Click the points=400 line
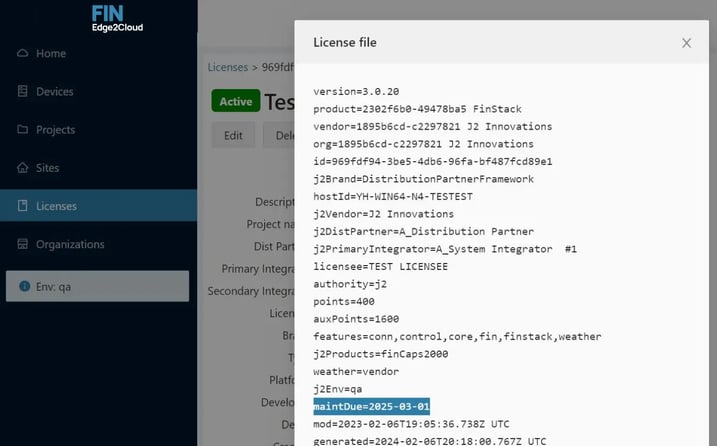Viewport: 717px width, 446px height. pos(344,301)
